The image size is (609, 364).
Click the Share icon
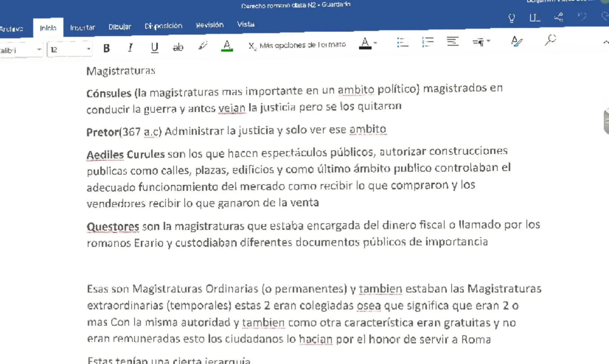(559, 17)
